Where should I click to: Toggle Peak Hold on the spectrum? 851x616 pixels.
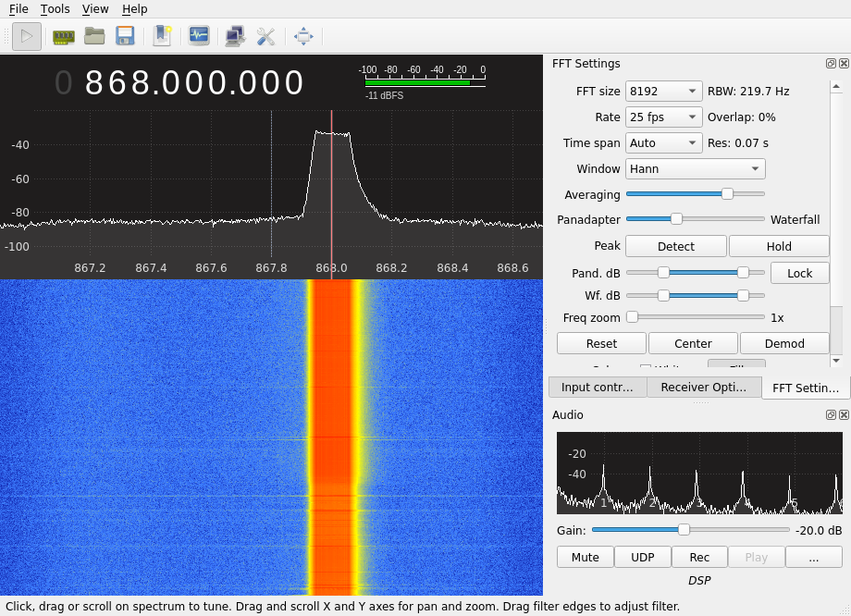[x=779, y=246]
